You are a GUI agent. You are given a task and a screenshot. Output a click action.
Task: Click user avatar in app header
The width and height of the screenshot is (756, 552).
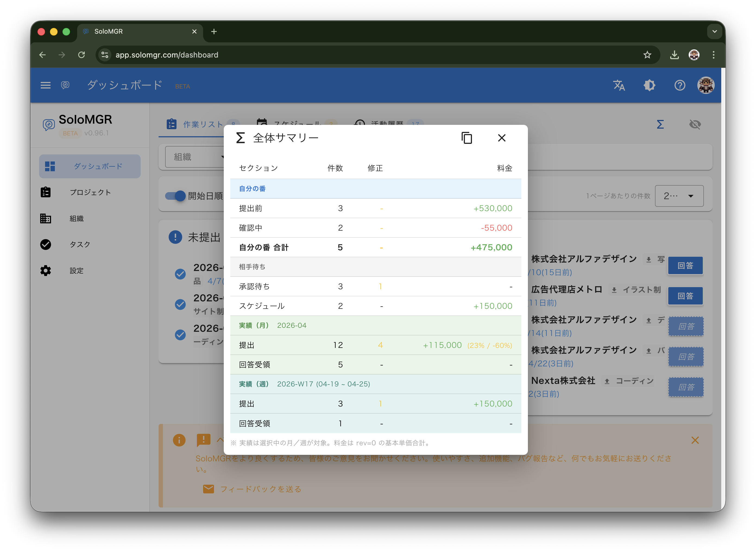click(705, 85)
